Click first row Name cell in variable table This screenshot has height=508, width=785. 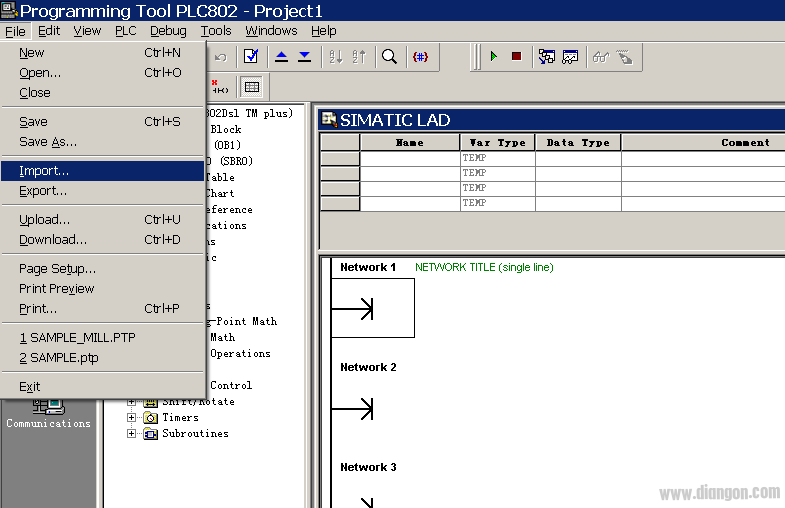[410, 158]
